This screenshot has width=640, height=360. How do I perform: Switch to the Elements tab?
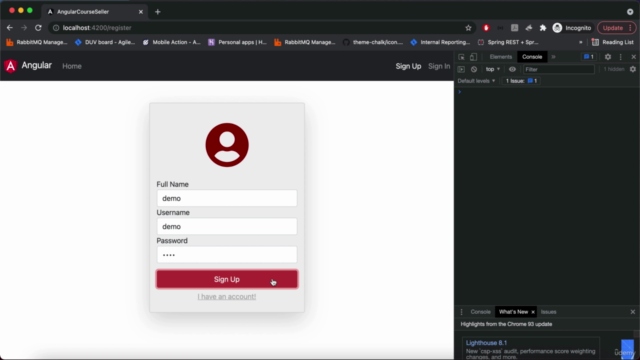500,57
